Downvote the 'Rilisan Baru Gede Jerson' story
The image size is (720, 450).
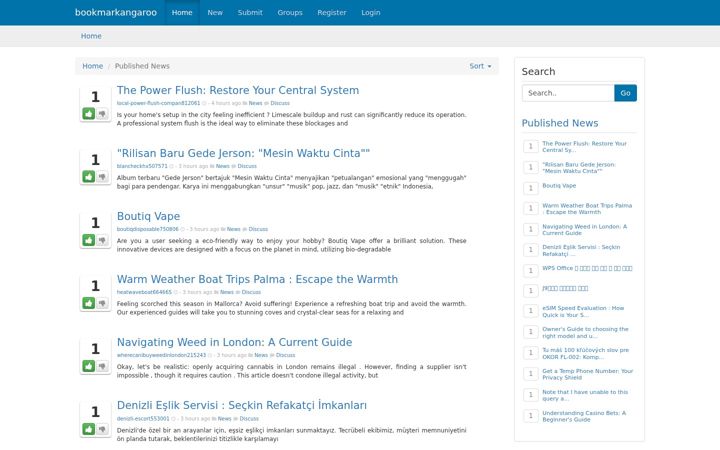click(x=102, y=176)
